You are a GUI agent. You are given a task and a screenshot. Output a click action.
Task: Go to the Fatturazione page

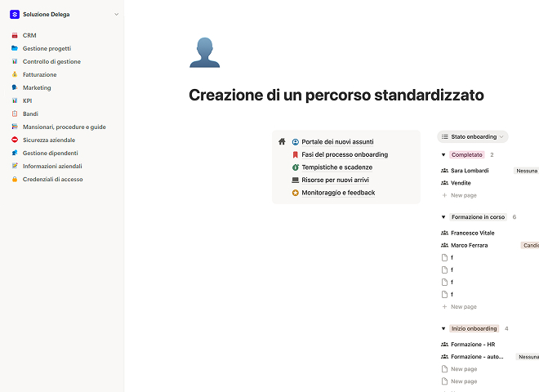(x=39, y=74)
